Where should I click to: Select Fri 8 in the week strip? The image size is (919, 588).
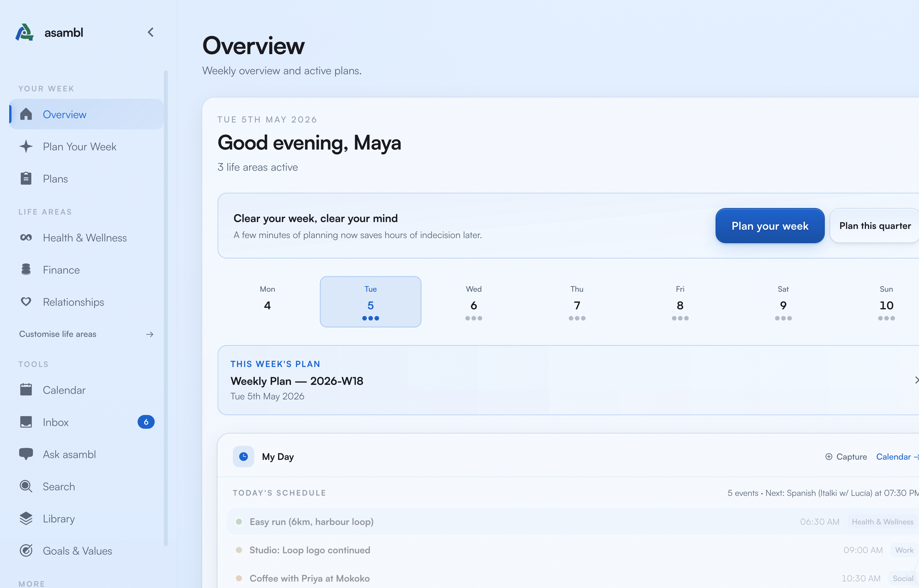[680, 302]
